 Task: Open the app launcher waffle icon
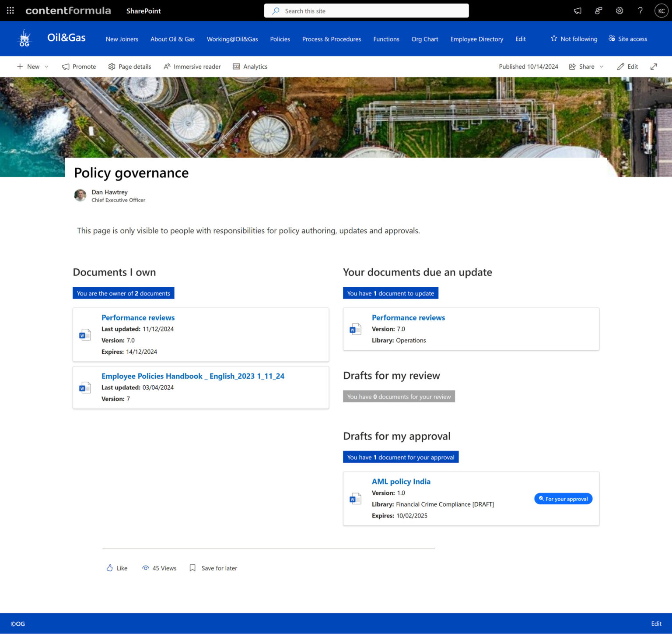10,11
